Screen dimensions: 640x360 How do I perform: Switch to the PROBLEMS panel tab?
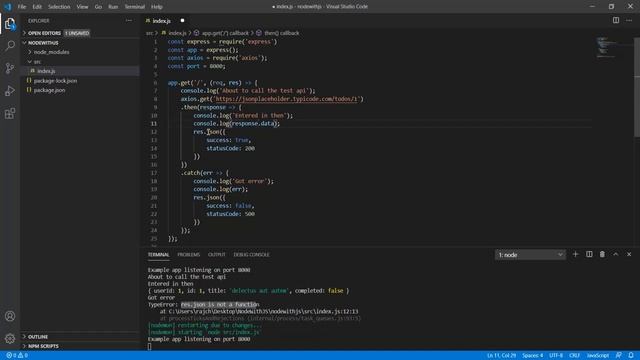coord(189,255)
